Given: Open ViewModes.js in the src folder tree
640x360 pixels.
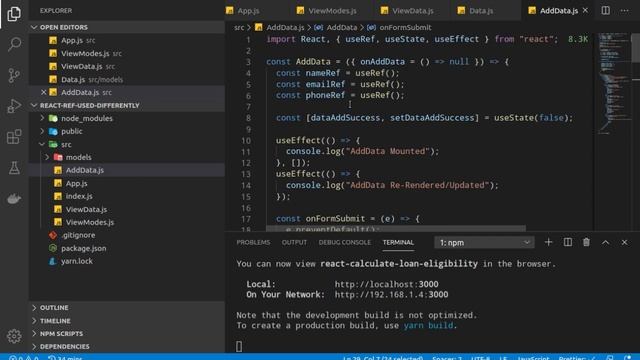Looking at the screenshot, I should click(127, 222).
